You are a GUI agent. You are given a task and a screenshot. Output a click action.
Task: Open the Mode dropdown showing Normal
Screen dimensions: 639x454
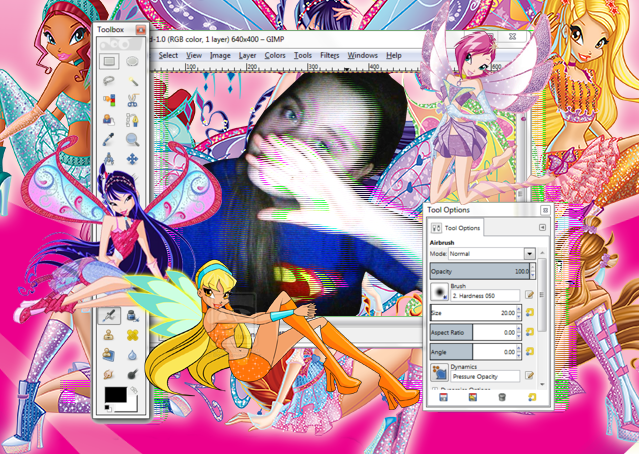(x=492, y=253)
